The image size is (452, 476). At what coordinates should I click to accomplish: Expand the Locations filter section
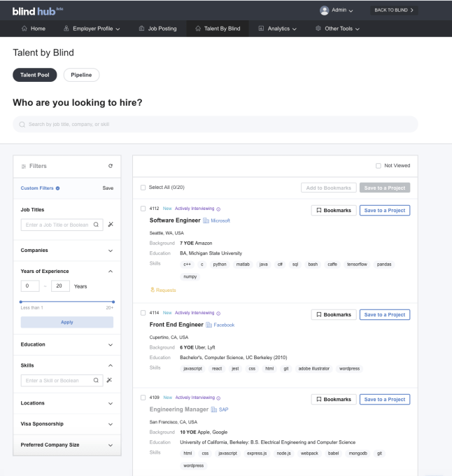(110, 403)
